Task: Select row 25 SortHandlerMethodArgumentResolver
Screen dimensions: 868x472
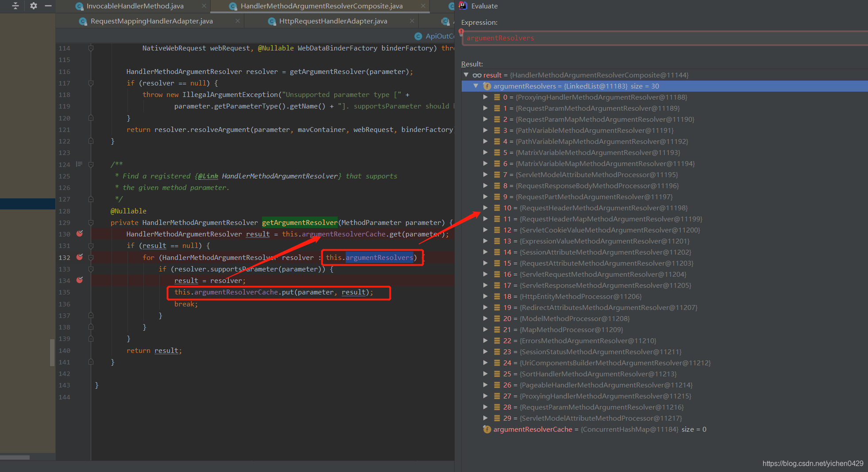Action: pos(664,374)
